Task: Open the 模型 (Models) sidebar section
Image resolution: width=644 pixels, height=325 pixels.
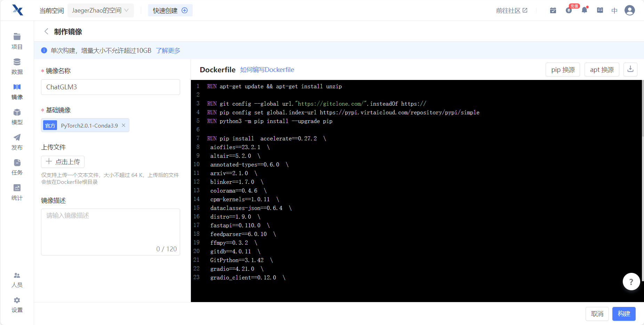Action: click(x=17, y=117)
